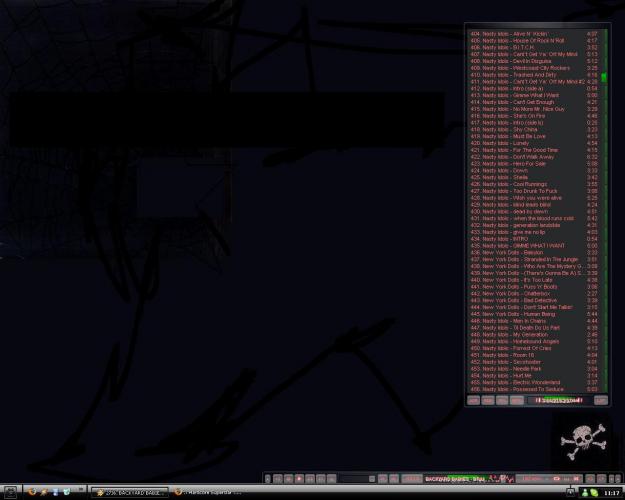This screenshot has width=625, height=500.
Task: Select track 428 Wish you were alive
Action: (x=533, y=198)
